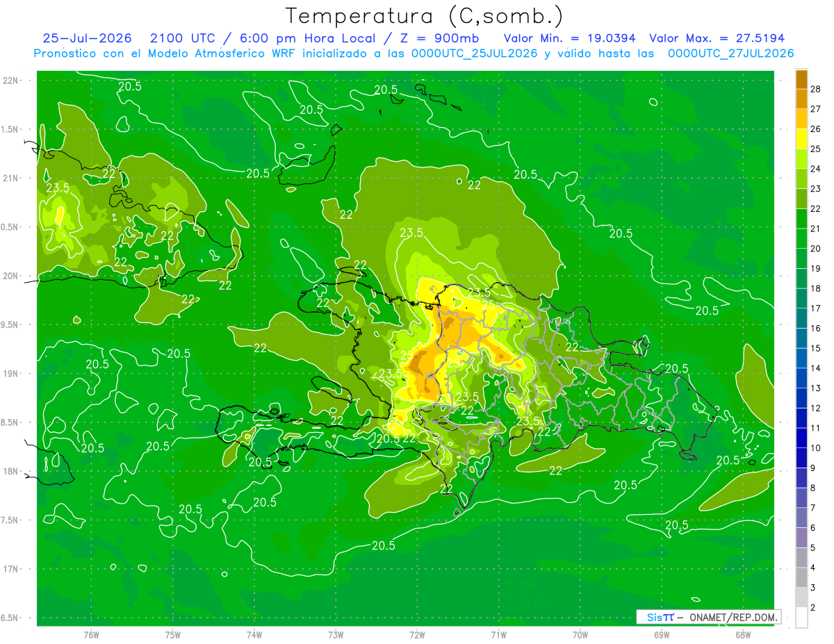Click the '75W' longitude axis label
Screen dimensions: 834x644
173,635
